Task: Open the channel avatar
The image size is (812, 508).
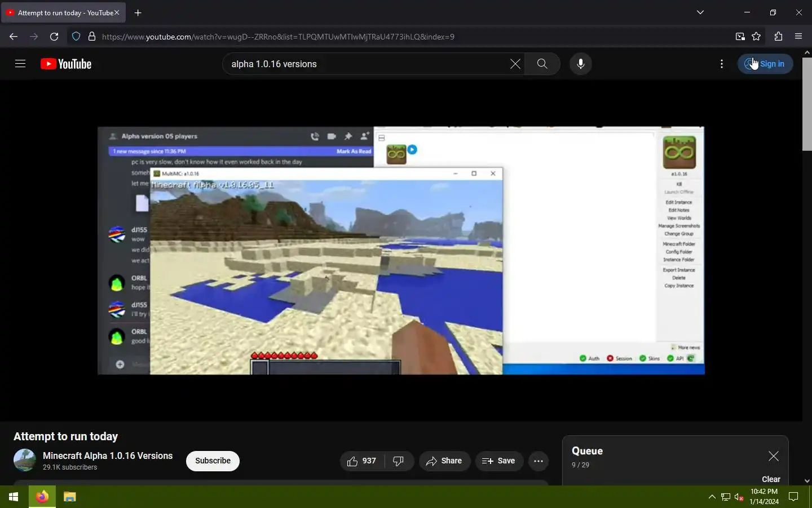Action: pyautogui.click(x=25, y=460)
